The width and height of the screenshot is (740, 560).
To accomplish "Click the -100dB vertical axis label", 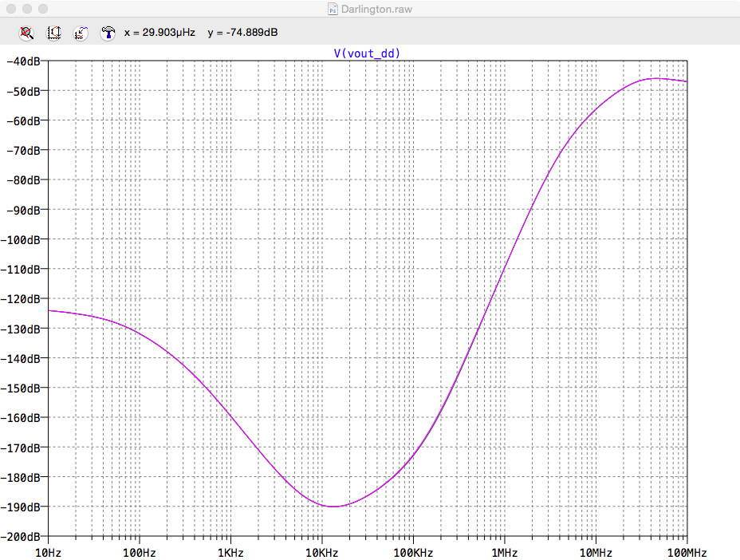I will [20, 240].
